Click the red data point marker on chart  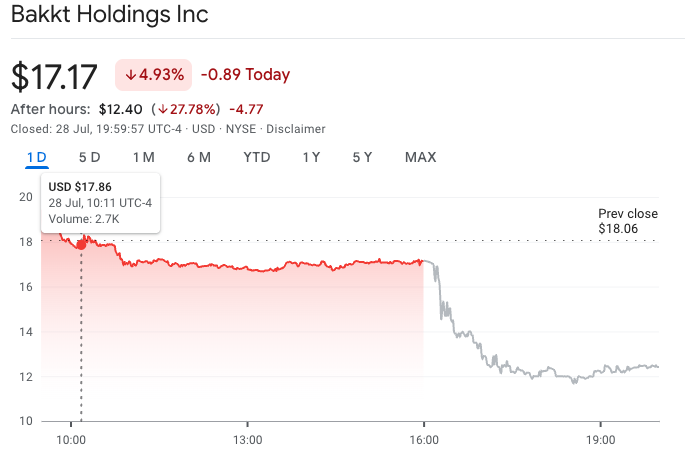coord(81,244)
